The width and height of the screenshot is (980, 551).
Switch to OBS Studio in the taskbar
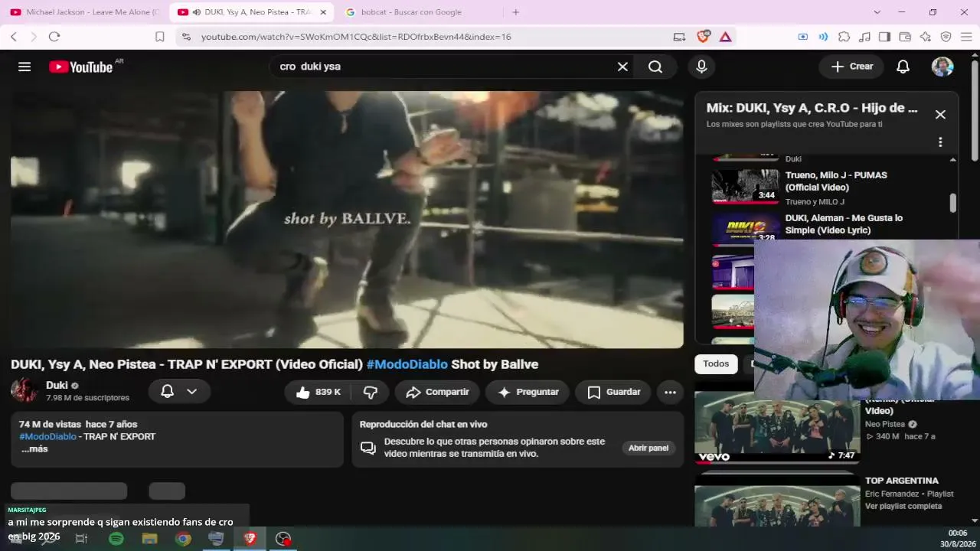[x=283, y=539]
